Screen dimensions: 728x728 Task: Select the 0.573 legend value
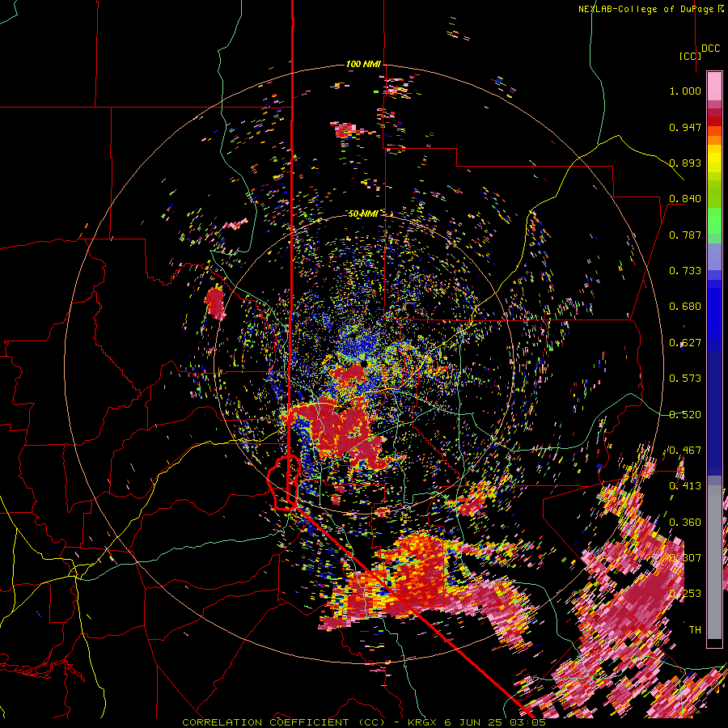pos(685,379)
